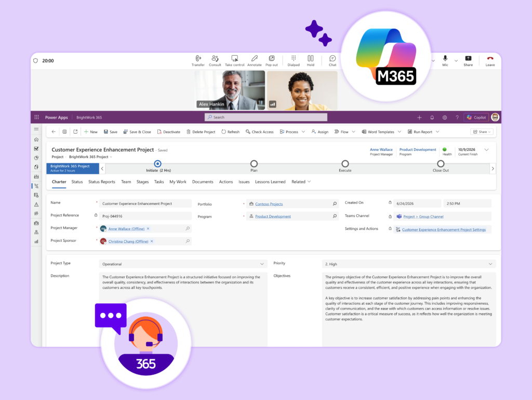Viewport: 532px width, 400px height.
Task: Open notifications bell
Action: coord(432,118)
